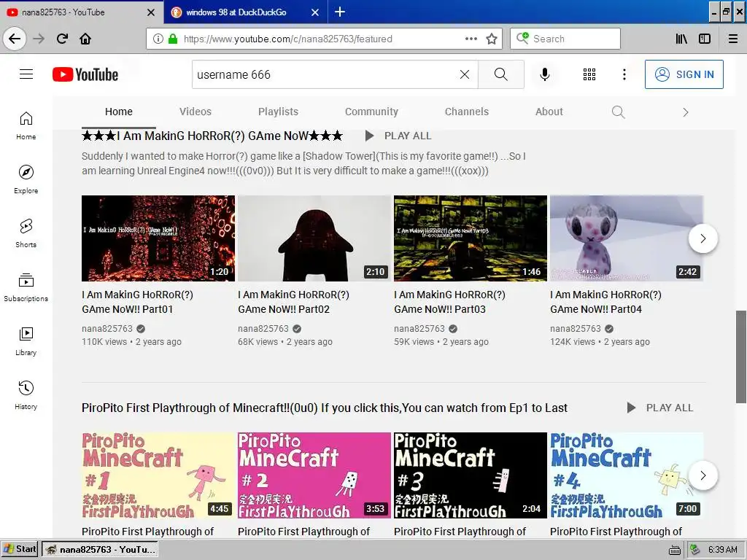The image size is (747, 560).
Task: Click the Part01 video thumbnail 1:20
Action: 158,238
